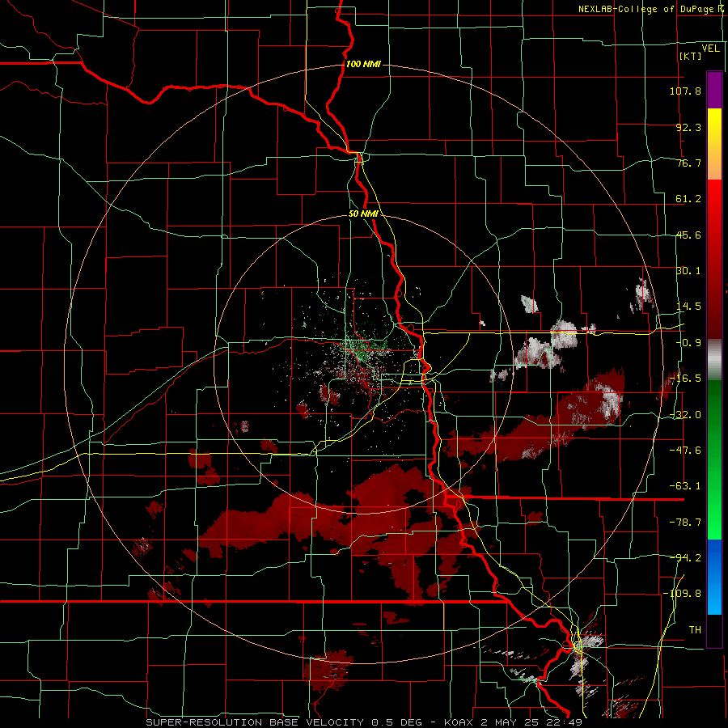Select the -47.6 velocity scale value
This screenshot has width=728, height=728.
685,451
